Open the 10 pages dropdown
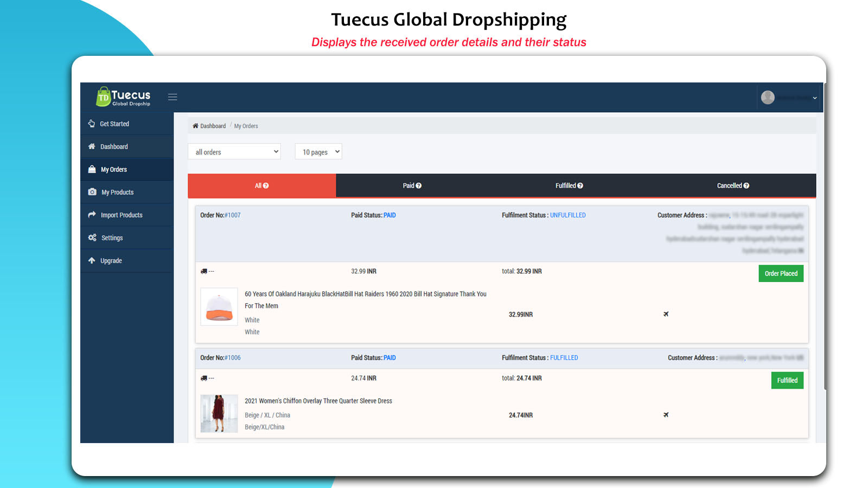The width and height of the screenshot is (868, 488). (318, 152)
